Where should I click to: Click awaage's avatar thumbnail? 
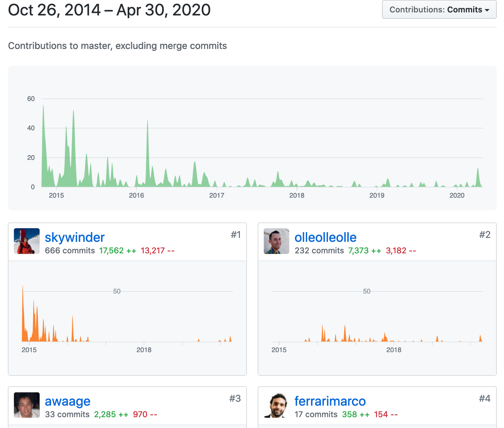click(x=27, y=405)
